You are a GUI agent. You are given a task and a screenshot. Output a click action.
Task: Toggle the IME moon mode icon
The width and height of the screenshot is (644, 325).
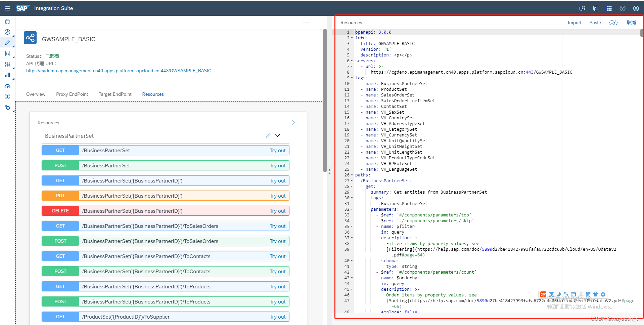pos(559,294)
